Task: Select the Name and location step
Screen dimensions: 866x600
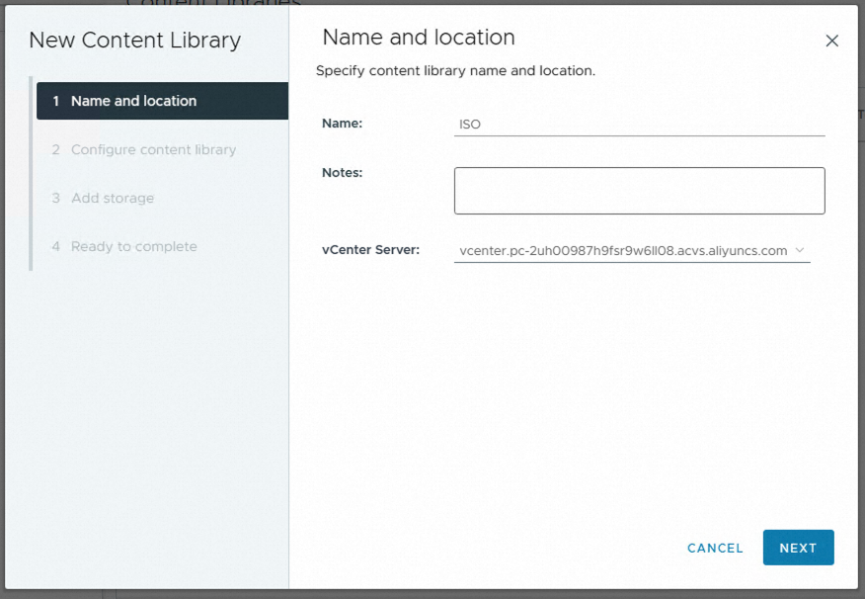Action: (133, 101)
